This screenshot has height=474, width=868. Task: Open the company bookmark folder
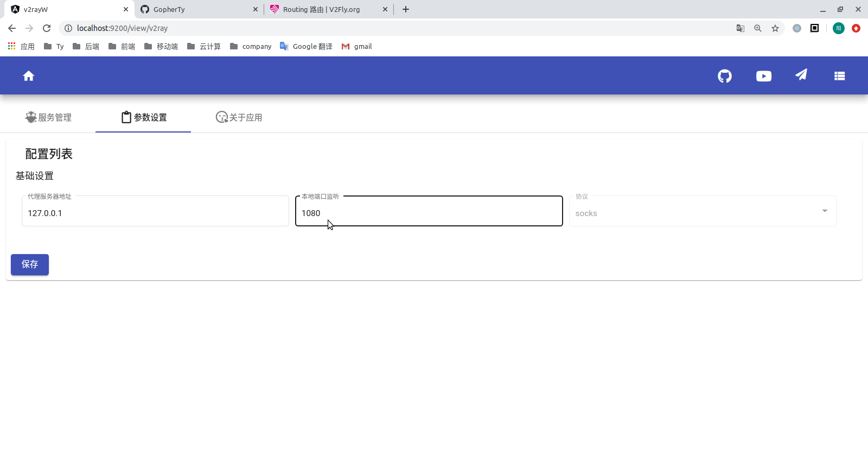tap(251, 47)
